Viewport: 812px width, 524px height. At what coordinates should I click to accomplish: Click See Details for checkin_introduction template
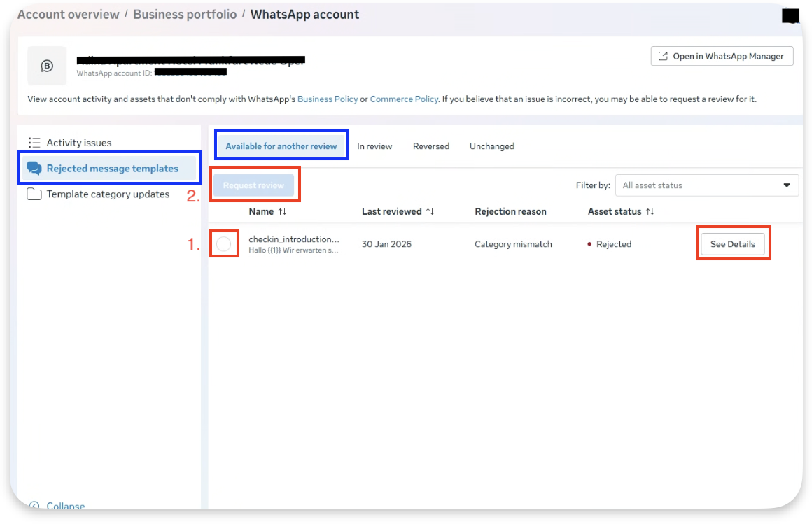733,244
